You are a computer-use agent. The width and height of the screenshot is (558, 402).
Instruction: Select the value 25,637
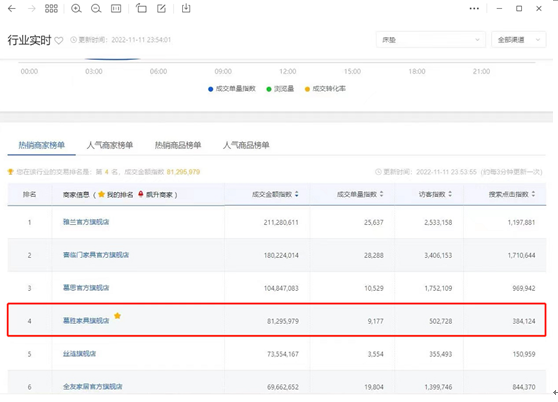(374, 222)
